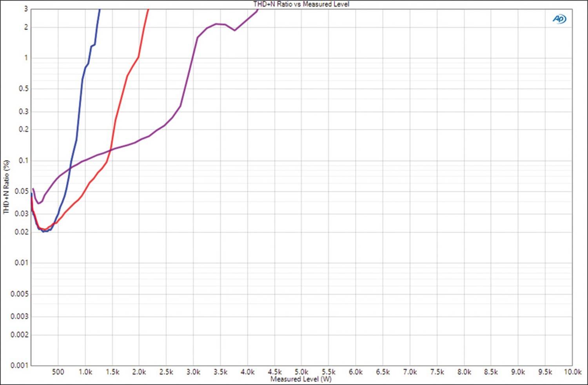Screen dimensions: 588x385
Task: Click the '1.5k' x-axis tick label
Action: click(112, 372)
